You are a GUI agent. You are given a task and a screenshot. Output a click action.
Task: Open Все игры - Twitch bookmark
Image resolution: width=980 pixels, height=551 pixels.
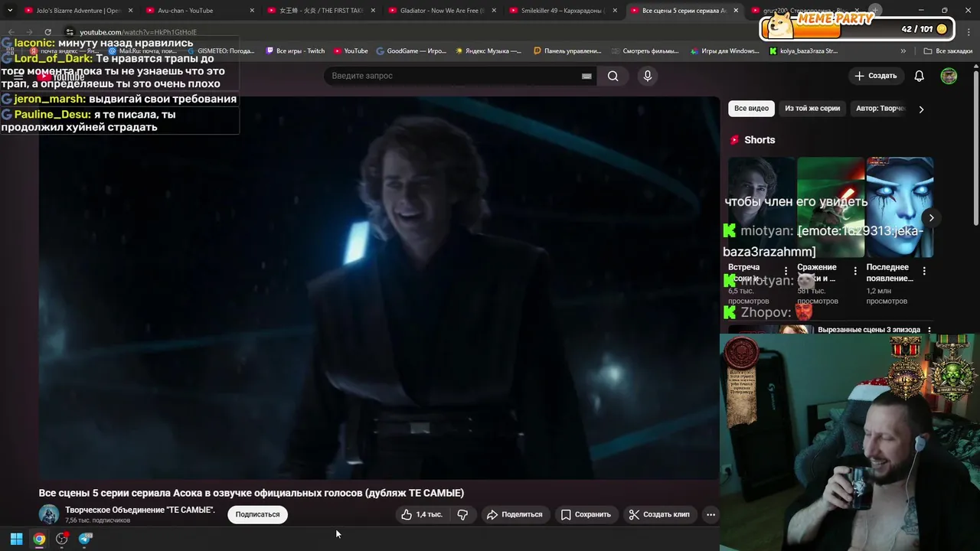(x=295, y=51)
